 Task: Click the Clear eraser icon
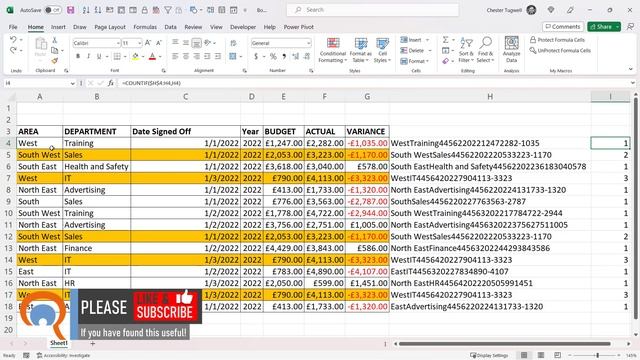coord(445,61)
